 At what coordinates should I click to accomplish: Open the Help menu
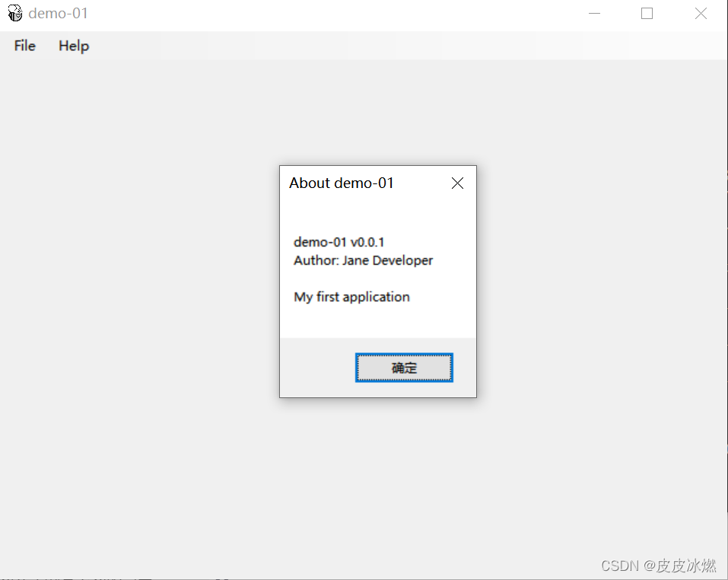tap(73, 46)
